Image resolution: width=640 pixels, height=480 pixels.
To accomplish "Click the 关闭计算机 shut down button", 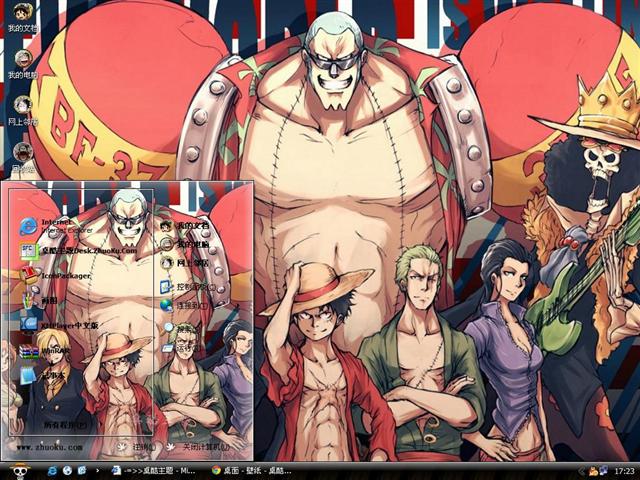I will (200, 447).
